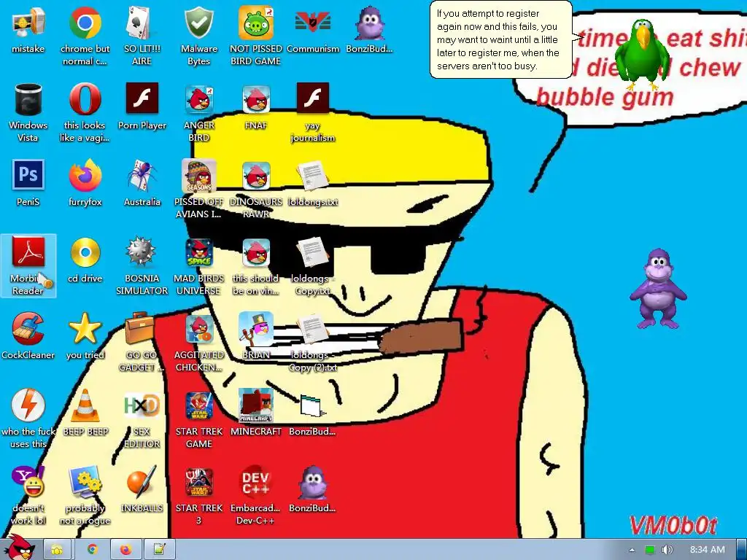
Task: Open the 'STAR TREK 3' icon
Action: 198,496
